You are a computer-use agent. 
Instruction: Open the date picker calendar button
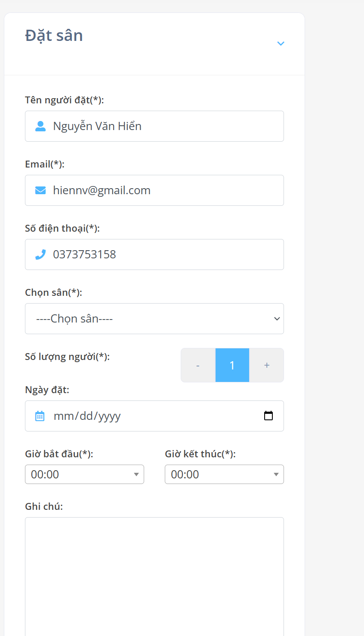[x=268, y=416]
